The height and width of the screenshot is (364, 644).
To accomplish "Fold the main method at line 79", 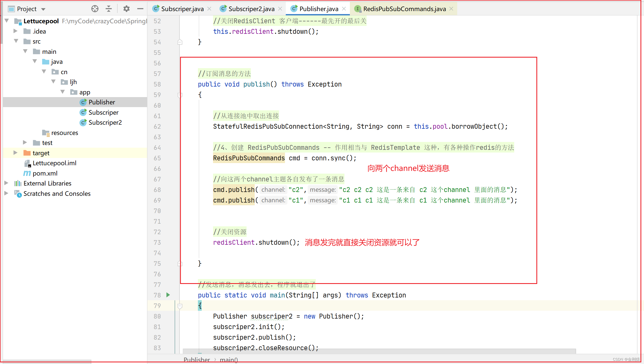I will point(180,306).
